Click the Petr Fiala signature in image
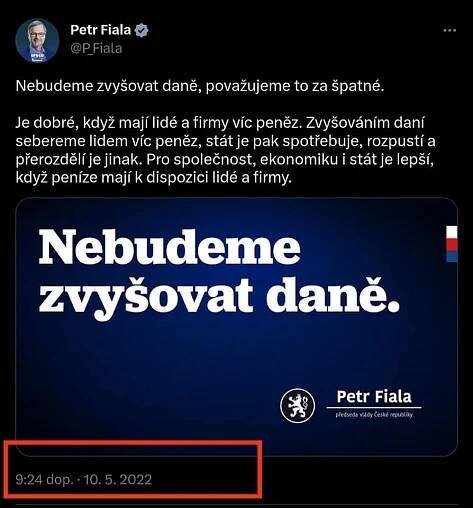This screenshot has width=473, height=508. pos(374,397)
